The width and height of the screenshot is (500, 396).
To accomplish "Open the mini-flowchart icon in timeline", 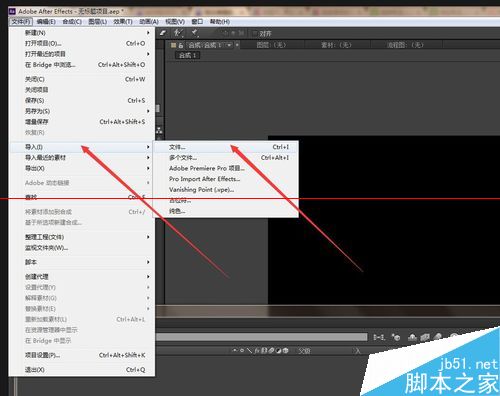I will pyautogui.click(x=379, y=337).
